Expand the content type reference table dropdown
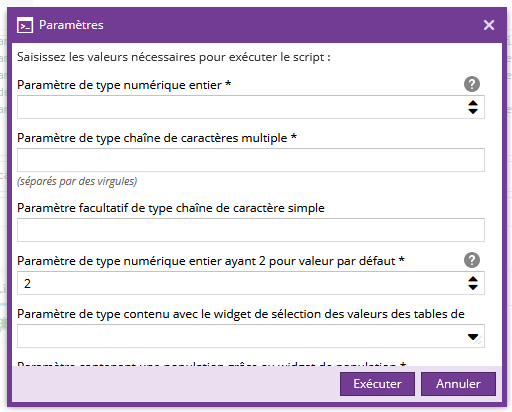Viewport: 512px width, 412px height. (x=473, y=337)
